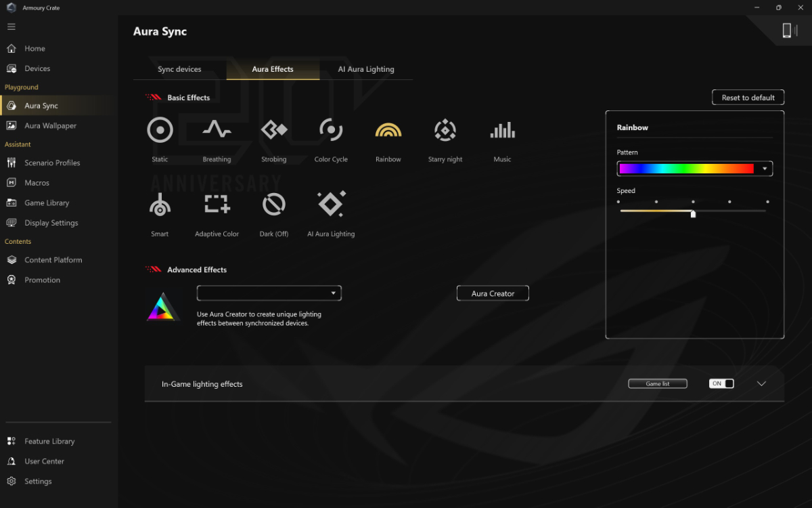Select the AI Aura Lighting effect icon

click(331, 204)
